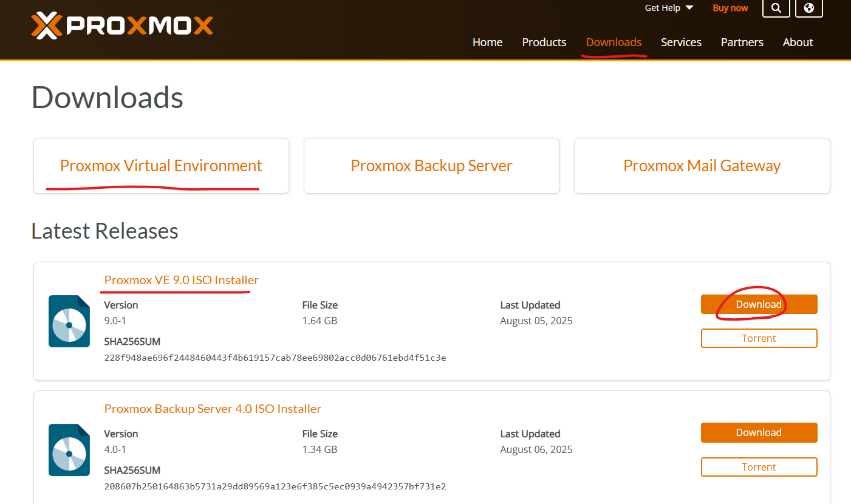Click the version text 4.0-1

click(115, 449)
